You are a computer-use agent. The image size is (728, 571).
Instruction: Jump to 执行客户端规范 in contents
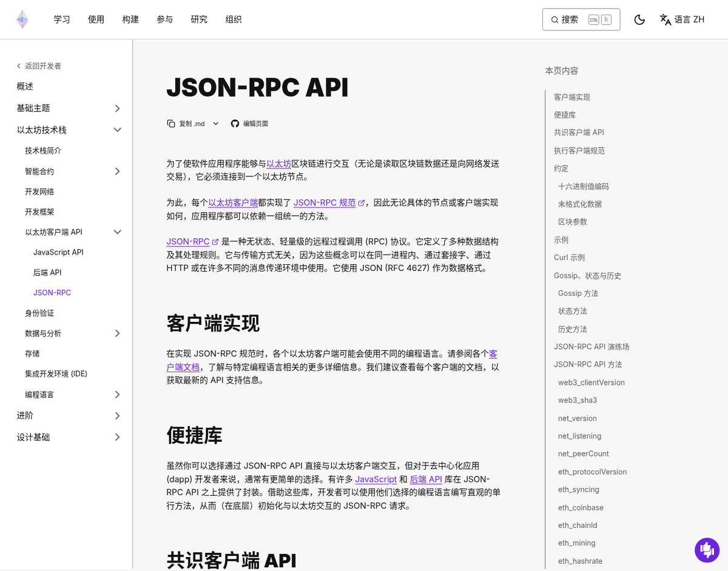click(579, 150)
